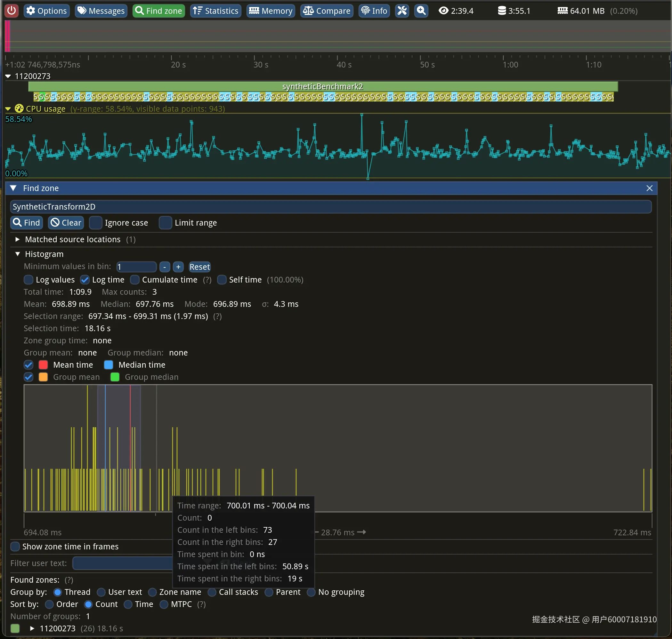Click the SyntheticTransform2D search field
Image resolution: width=672 pixels, height=639 pixels.
(330, 207)
